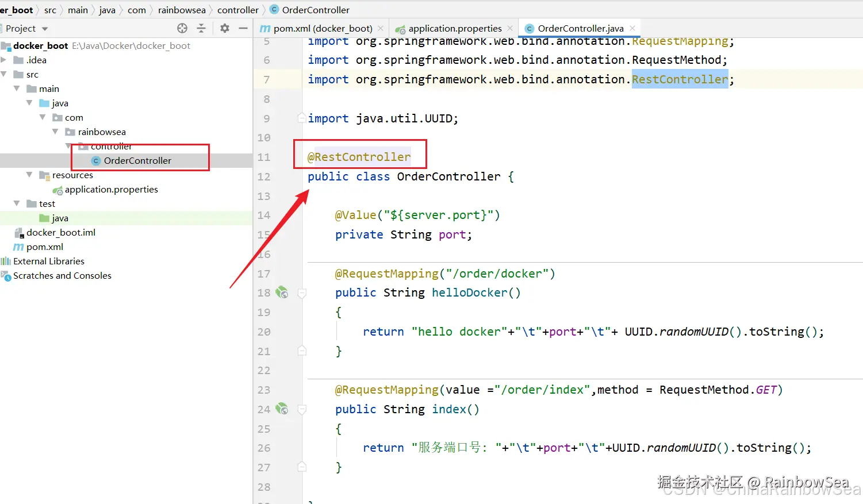The height and width of the screenshot is (504, 863).
Task: Click the com breadcrumb
Action: [x=137, y=10]
